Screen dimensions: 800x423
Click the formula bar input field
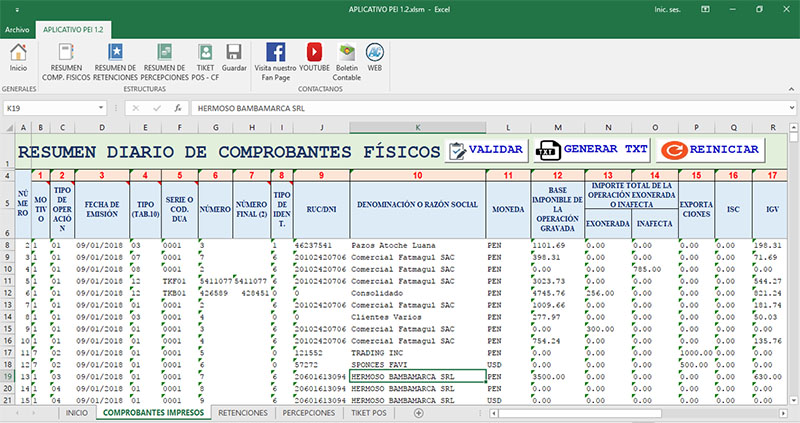[480, 107]
